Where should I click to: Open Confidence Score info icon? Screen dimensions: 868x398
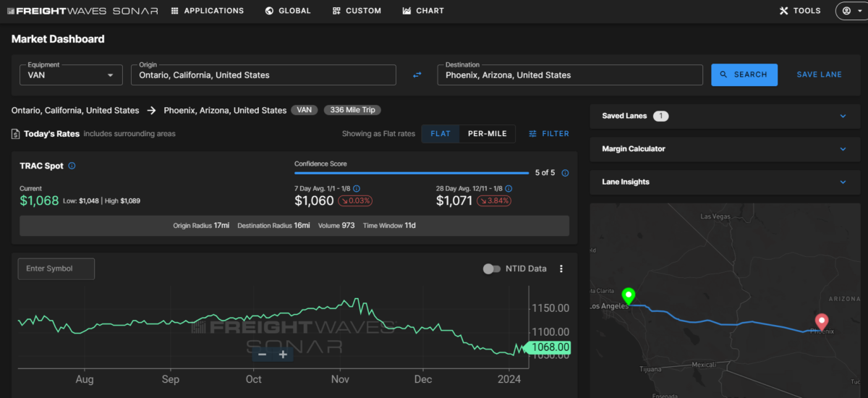[565, 173]
